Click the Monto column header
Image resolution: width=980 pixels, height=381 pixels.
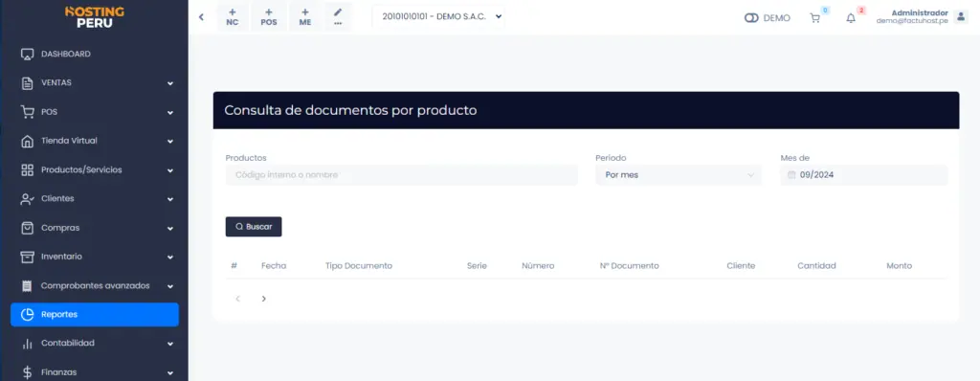pos(899,266)
